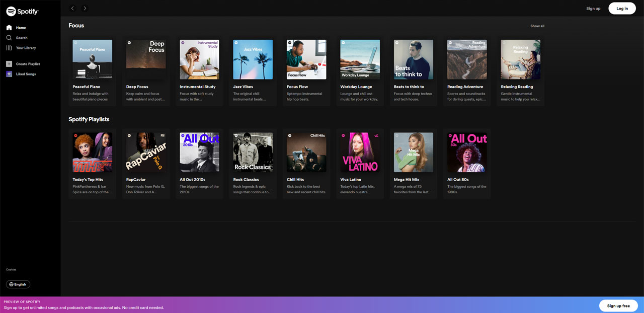Click the 'Jazz Vibes' title text
Image resolution: width=644 pixels, height=313 pixels.
tap(243, 87)
